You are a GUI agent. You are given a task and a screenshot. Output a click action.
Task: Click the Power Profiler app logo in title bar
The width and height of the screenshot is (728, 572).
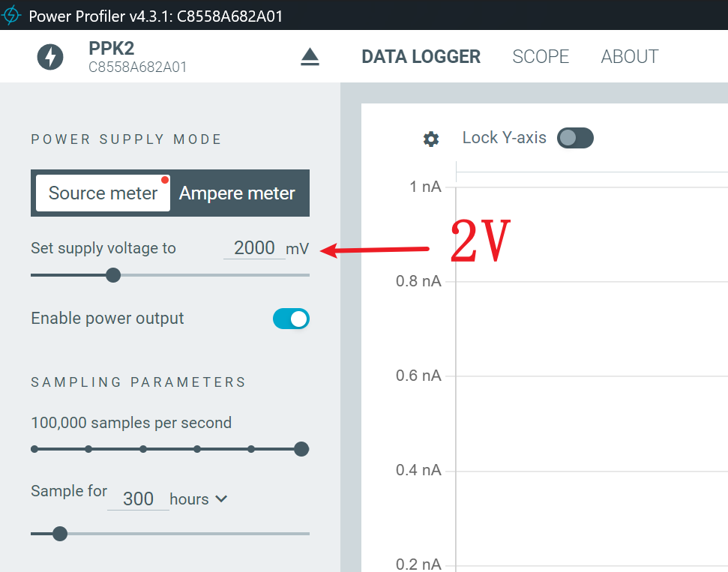coord(11,15)
